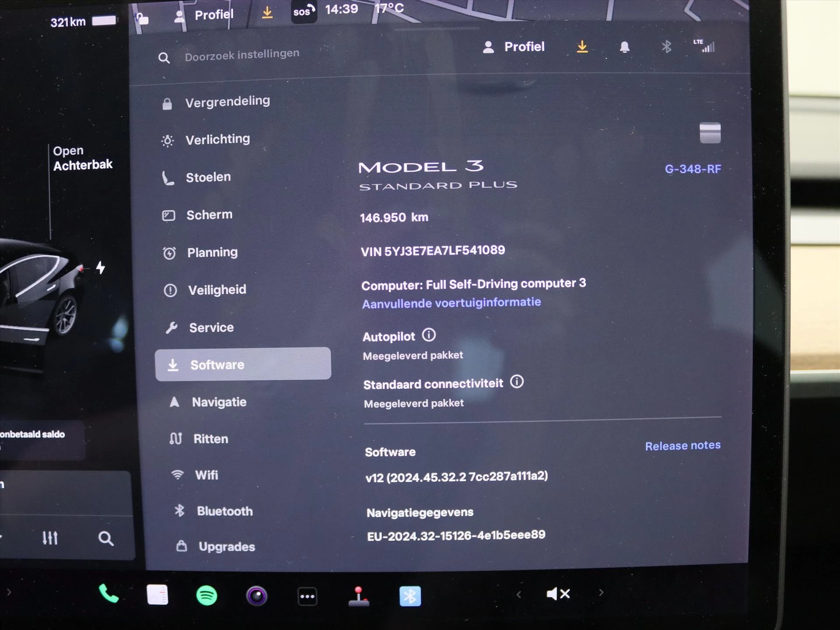Image resolution: width=840 pixels, height=630 pixels.
Task: Launch the arcade joystick app
Action: tap(359, 596)
